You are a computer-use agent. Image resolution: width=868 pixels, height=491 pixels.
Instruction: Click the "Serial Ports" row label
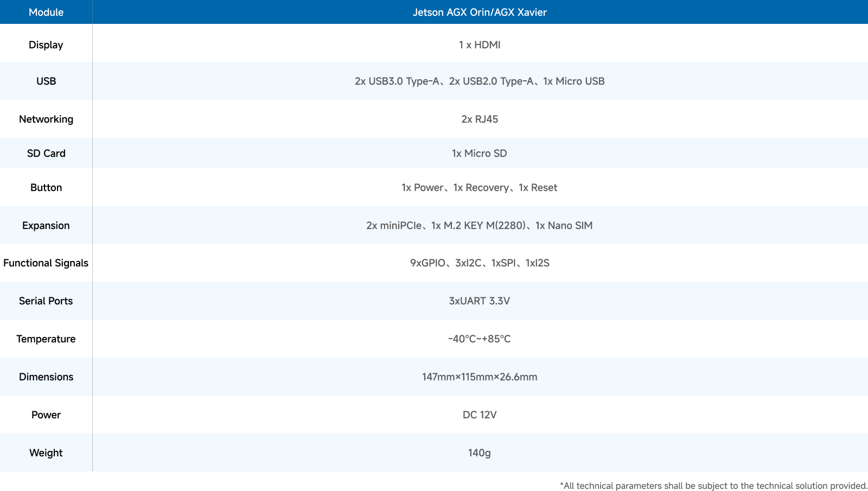click(x=46, y=301)
